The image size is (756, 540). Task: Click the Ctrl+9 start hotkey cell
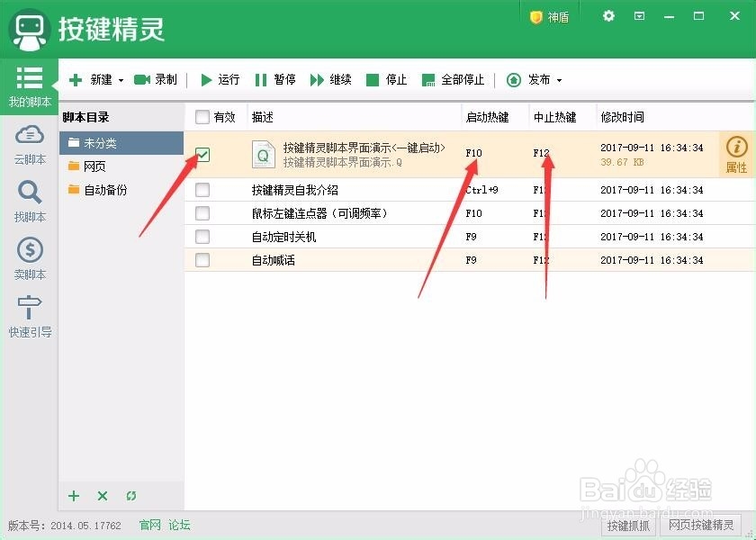tap(481, 190)
